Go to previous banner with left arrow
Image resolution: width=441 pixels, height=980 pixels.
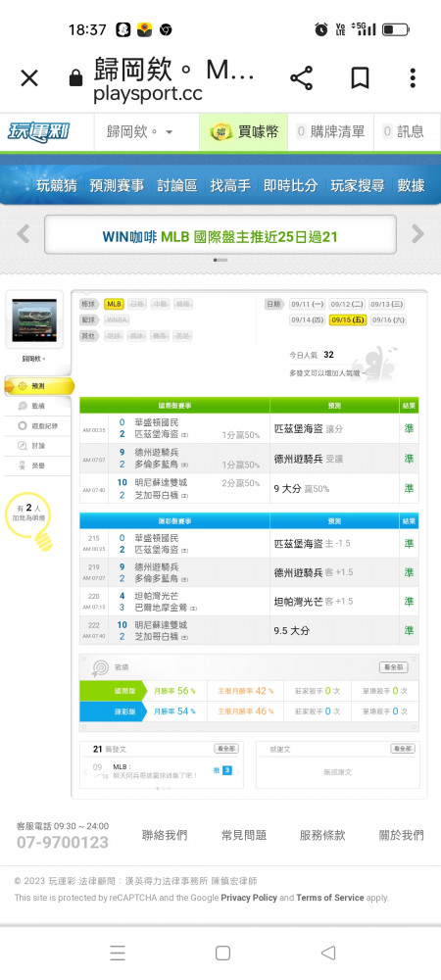coord(24,234)
